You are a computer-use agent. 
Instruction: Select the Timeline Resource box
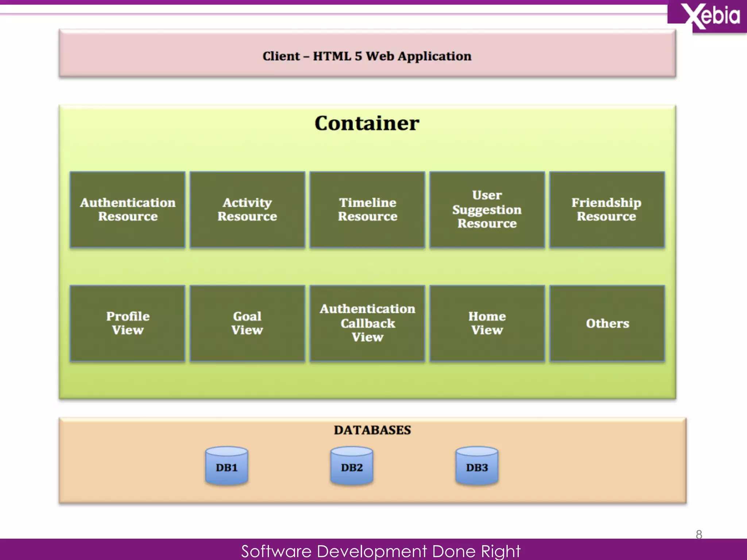[367, 210]
